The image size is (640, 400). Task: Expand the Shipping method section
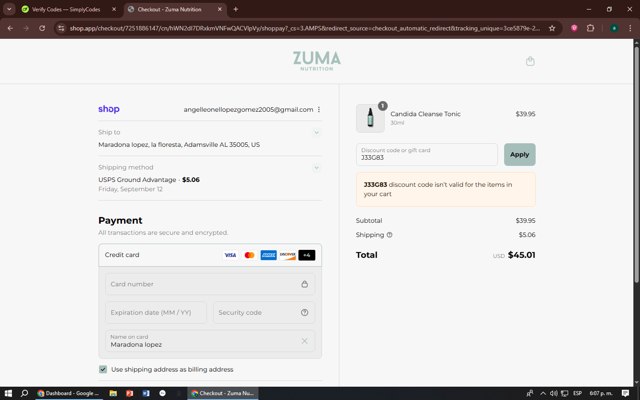point(316,168)
